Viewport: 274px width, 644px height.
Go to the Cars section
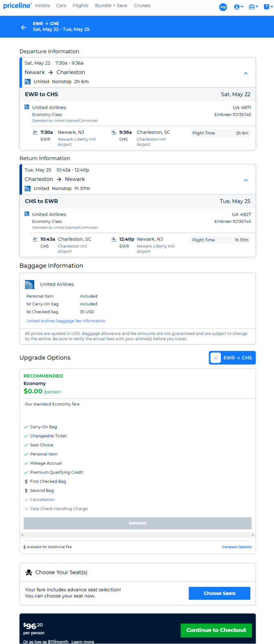point(61,6)
